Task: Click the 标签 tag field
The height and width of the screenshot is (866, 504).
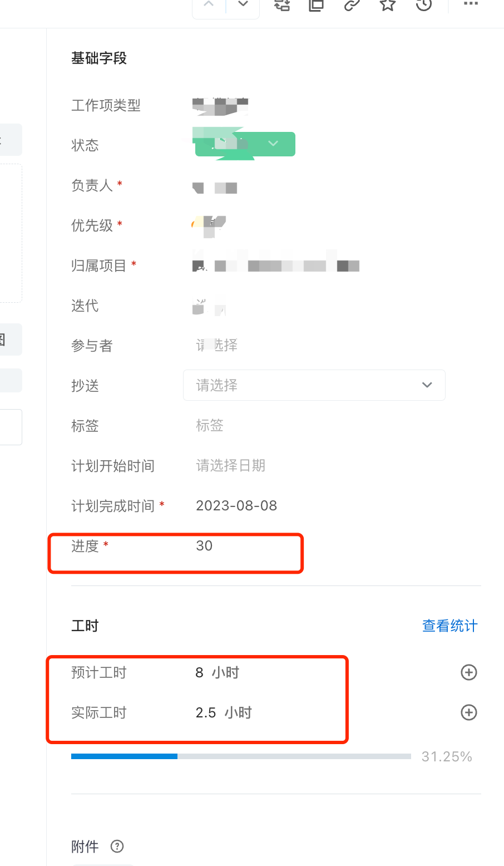Action: pyautogui.click(x=210, y=425)
